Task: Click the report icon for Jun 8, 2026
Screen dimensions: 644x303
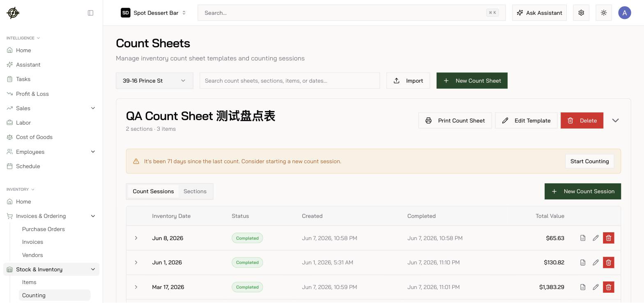Action: click(x=583, y=238)
